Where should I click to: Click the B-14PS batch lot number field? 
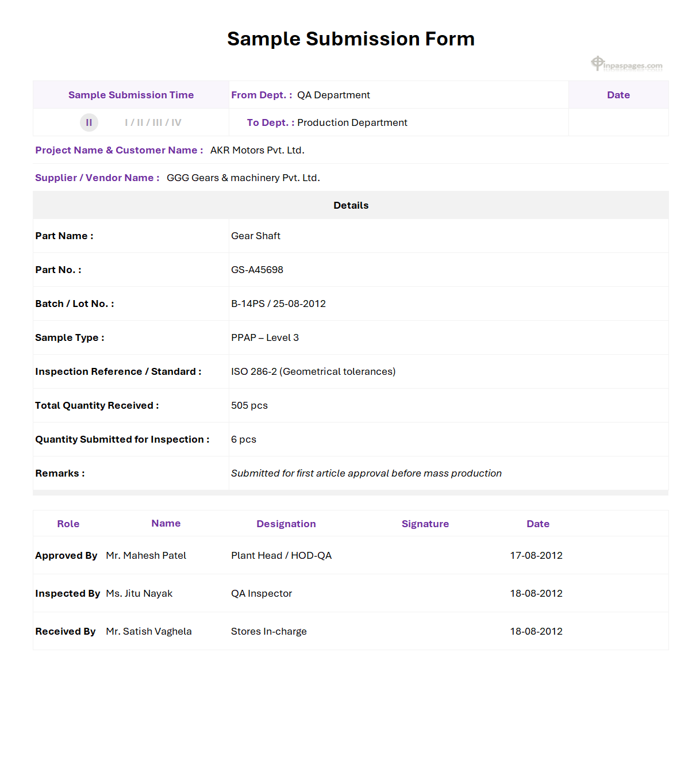point(278,304)
